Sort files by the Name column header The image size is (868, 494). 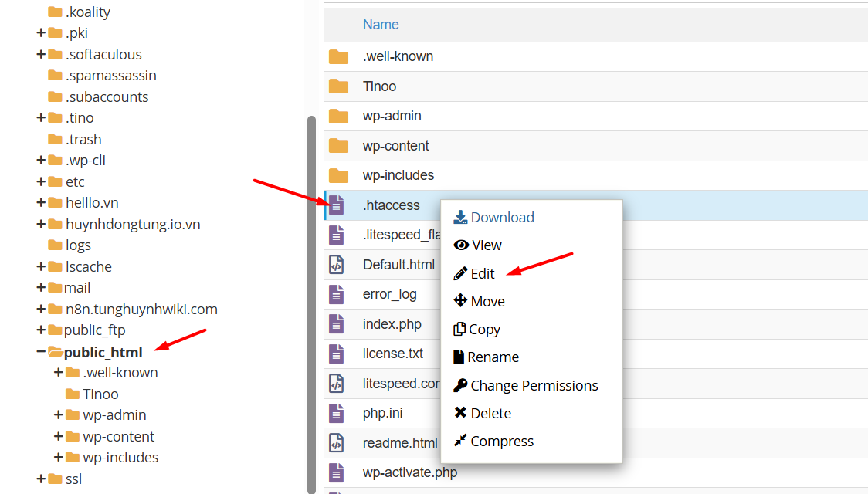coord(381,25)
